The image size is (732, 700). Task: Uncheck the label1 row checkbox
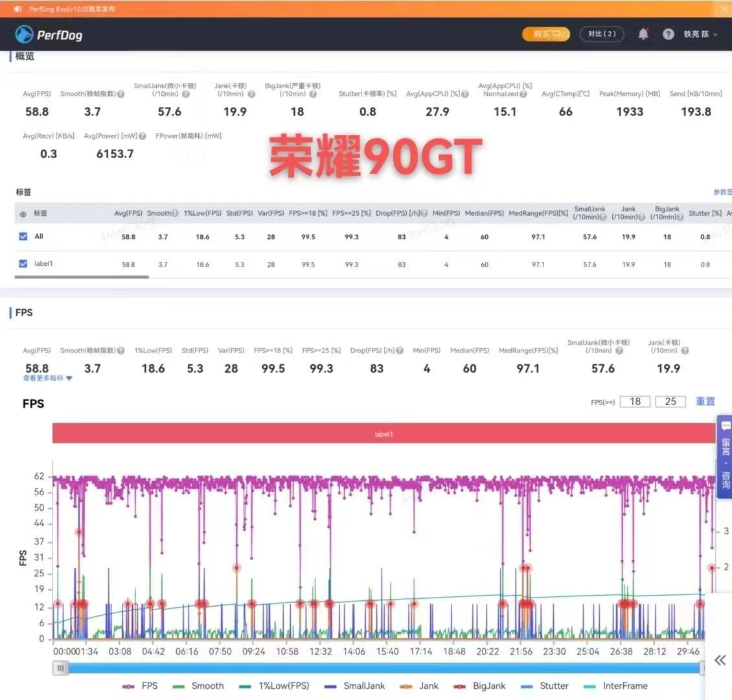(23, 263)
